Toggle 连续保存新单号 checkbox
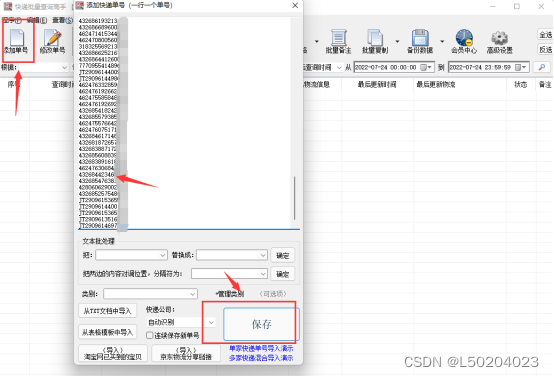The height and width of the screenshot is (377, 554). pos(150,335)
